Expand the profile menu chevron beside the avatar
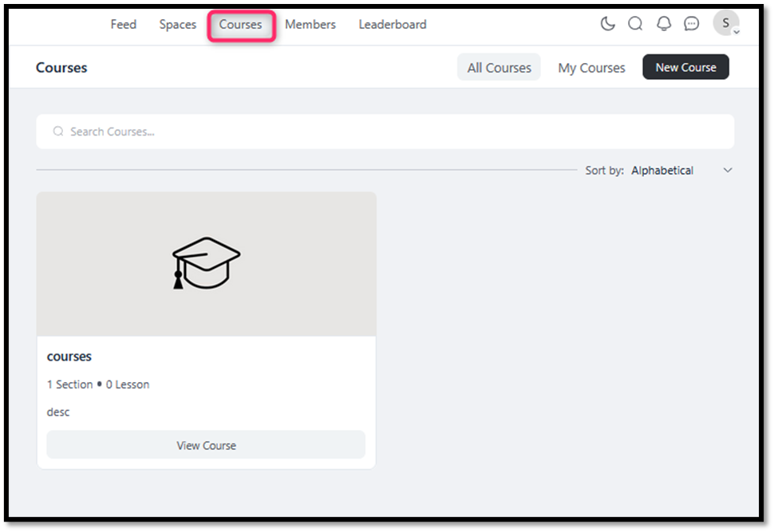The image size is (774, 532). (736, 32)
